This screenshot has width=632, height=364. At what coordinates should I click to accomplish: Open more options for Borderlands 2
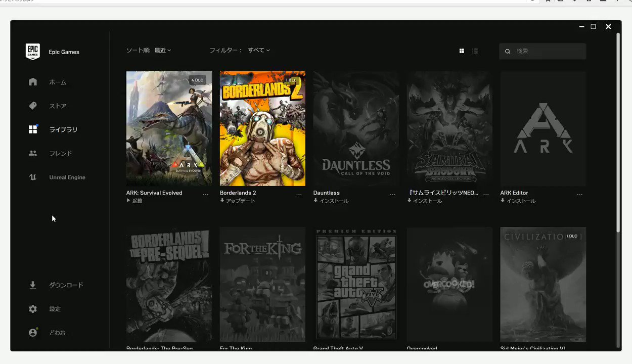pos(299,194)
